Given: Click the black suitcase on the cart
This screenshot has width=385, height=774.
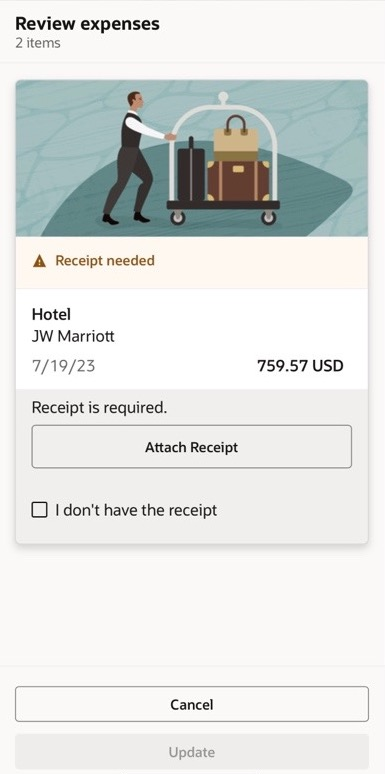Looking at the screenshot, I should pyautogui.click(x=191, y=170).
